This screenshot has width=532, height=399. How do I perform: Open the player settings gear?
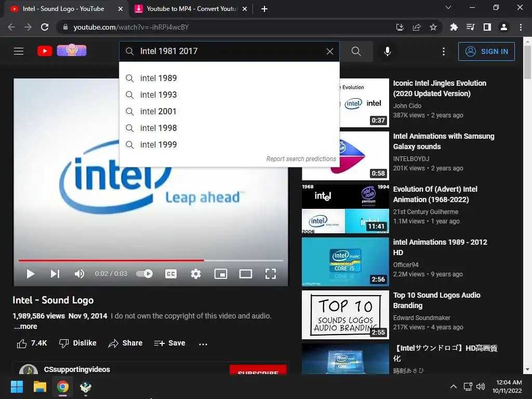click(x=196, y=274)
